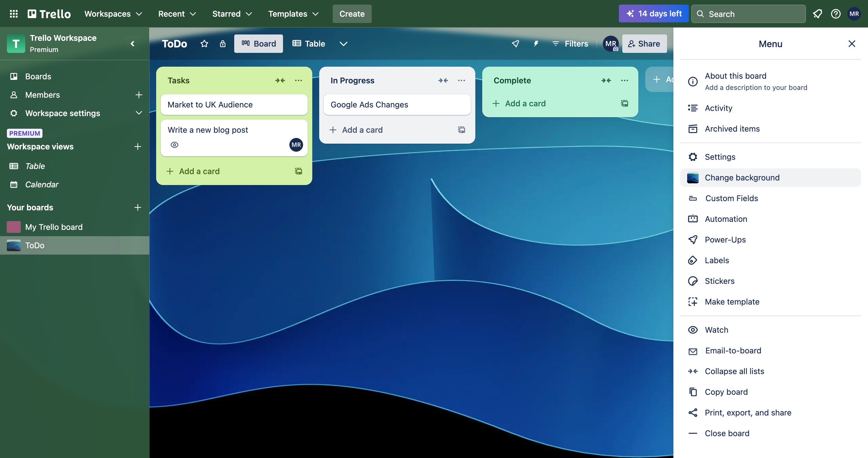Open the Starred dropdown
Viewport: 868px width, 458px height.
point(232,14)
